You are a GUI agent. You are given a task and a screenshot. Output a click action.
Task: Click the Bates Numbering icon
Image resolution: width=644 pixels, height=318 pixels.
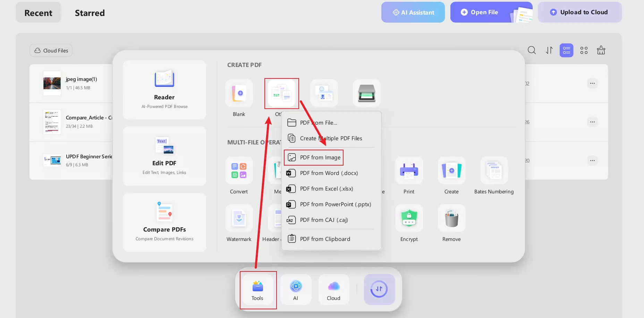(494, 170)
